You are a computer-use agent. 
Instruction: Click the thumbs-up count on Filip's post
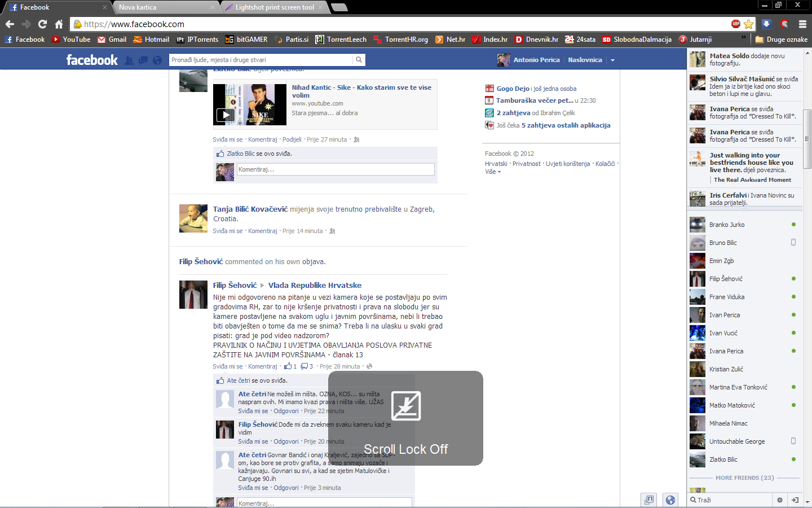[290, 366]
